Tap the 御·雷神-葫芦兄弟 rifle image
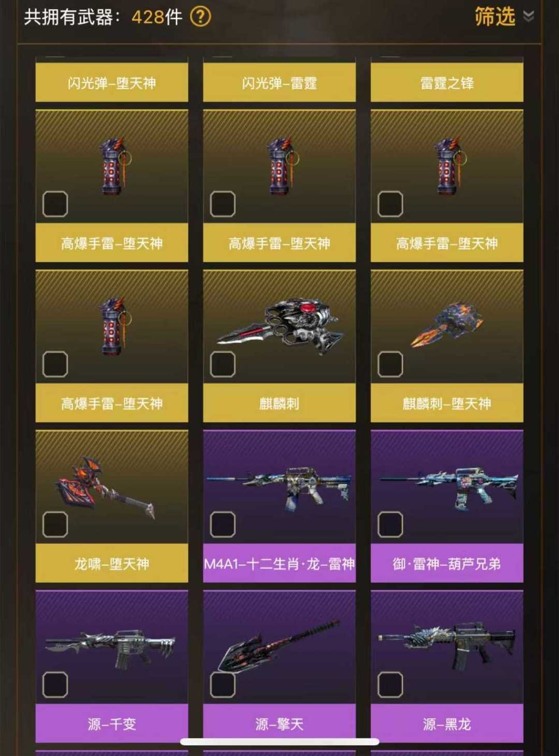Viewport: 559px width, 756px height. click(x=447, y=487)
